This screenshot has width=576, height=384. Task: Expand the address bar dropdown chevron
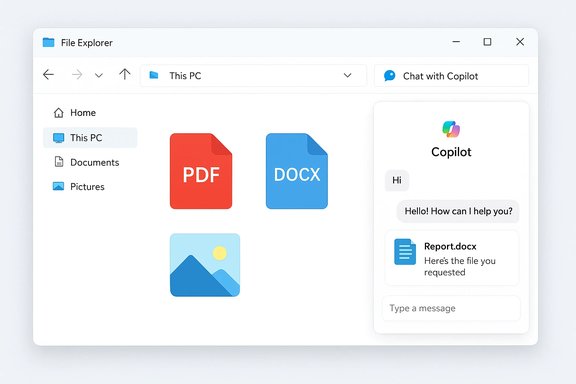tap(348, 75)
